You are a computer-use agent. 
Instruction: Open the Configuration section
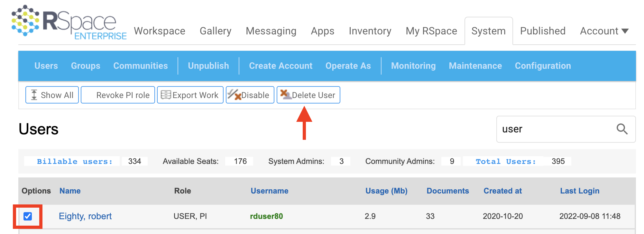click(543, 66)
